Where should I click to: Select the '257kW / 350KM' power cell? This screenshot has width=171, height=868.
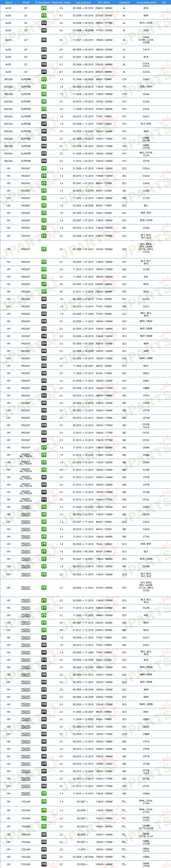[x=104, y=16]
